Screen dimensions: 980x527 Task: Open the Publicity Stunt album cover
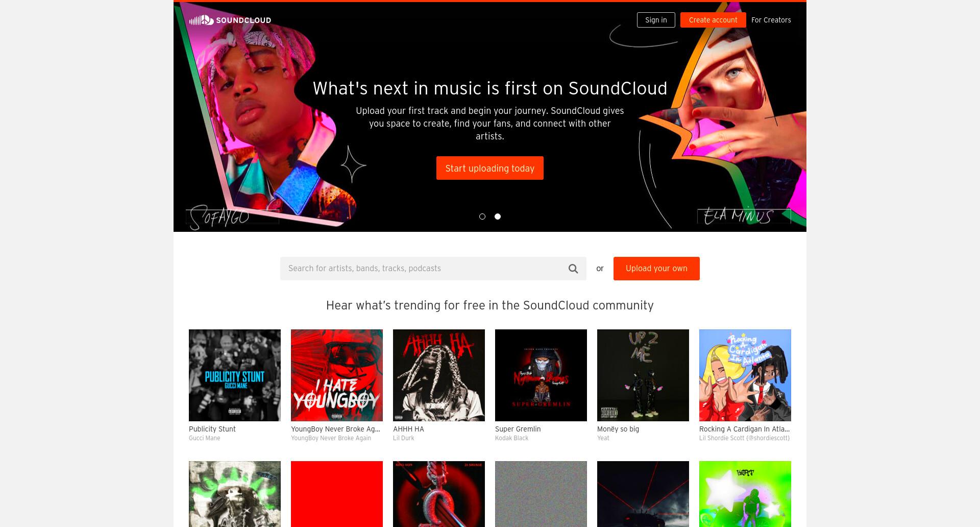point(235,375)
